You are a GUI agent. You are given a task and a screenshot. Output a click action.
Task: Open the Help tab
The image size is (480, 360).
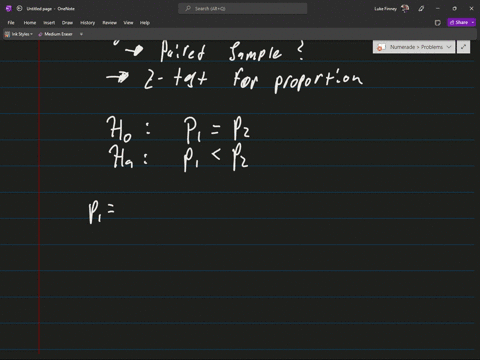[145, 23]
